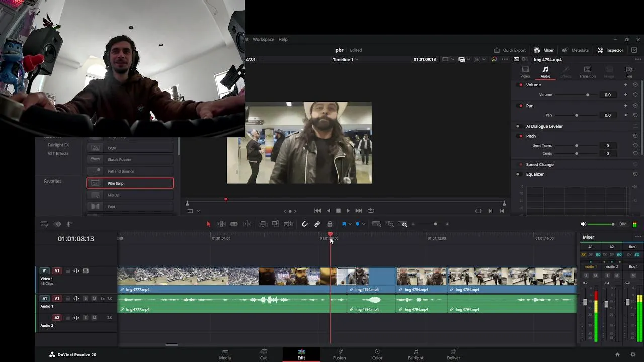Go to the Fusion page
This screenshot has width=644, height=362.
339,354
